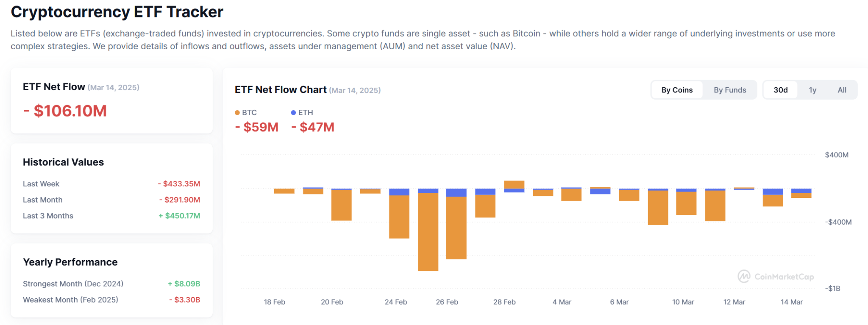Click the Strongest Month Dec 2024 row

(111, 284)
